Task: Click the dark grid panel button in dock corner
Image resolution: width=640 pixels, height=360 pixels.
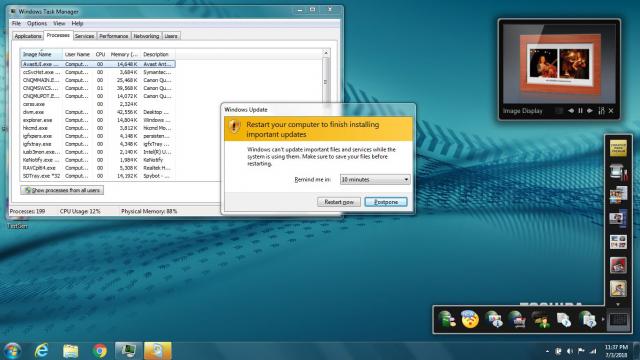Action: coord(618,320)
